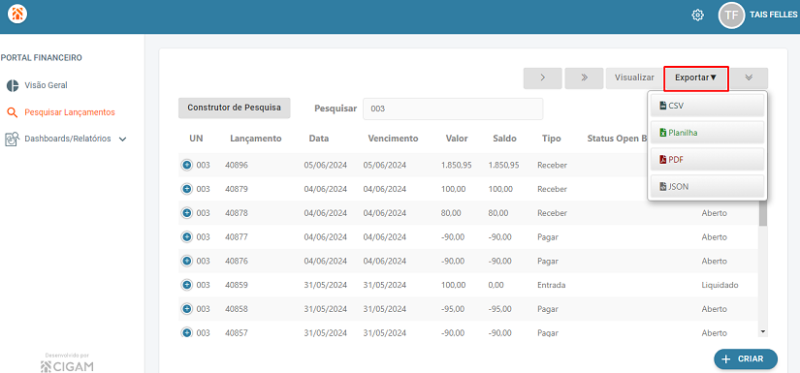
Task: Expand row 40896 with plus icon
Action: coord(187,165)
